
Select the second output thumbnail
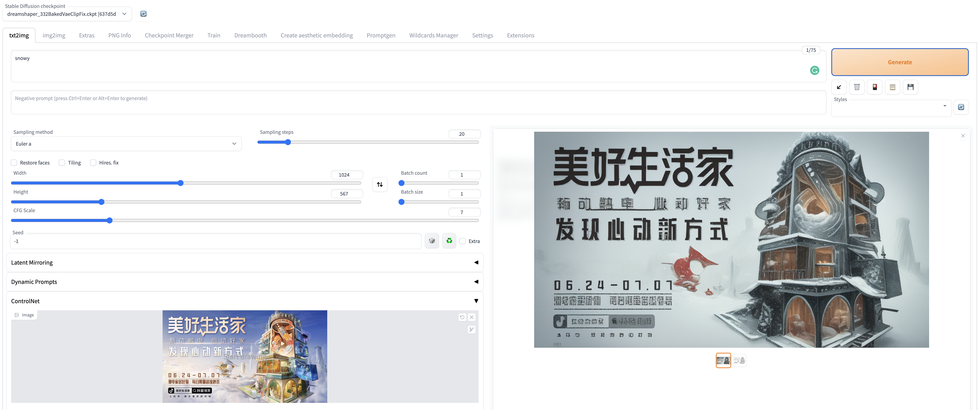coord(740,360)
